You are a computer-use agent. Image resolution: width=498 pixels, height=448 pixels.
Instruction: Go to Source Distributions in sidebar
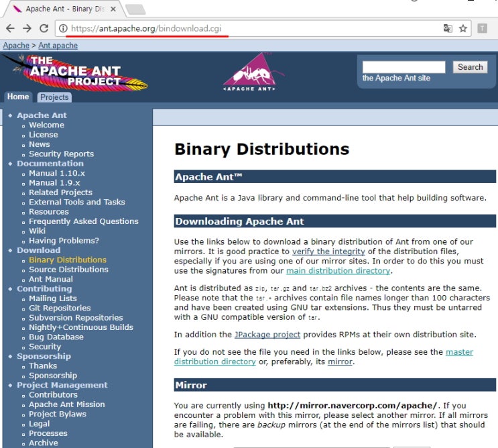coord(68,270)
